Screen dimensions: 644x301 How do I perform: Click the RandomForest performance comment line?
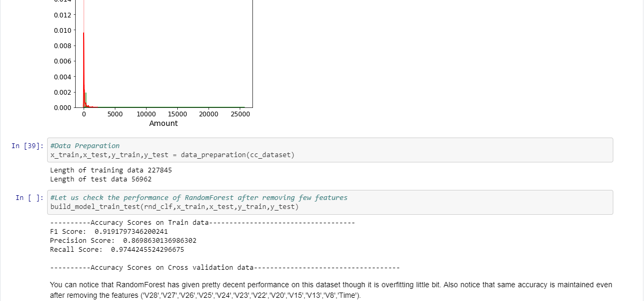198,198
